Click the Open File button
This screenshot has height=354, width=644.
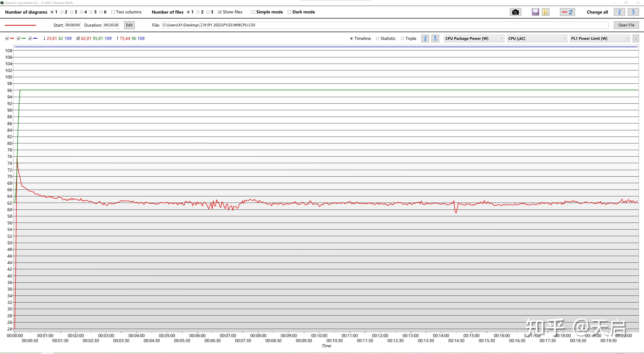[626, 25]
